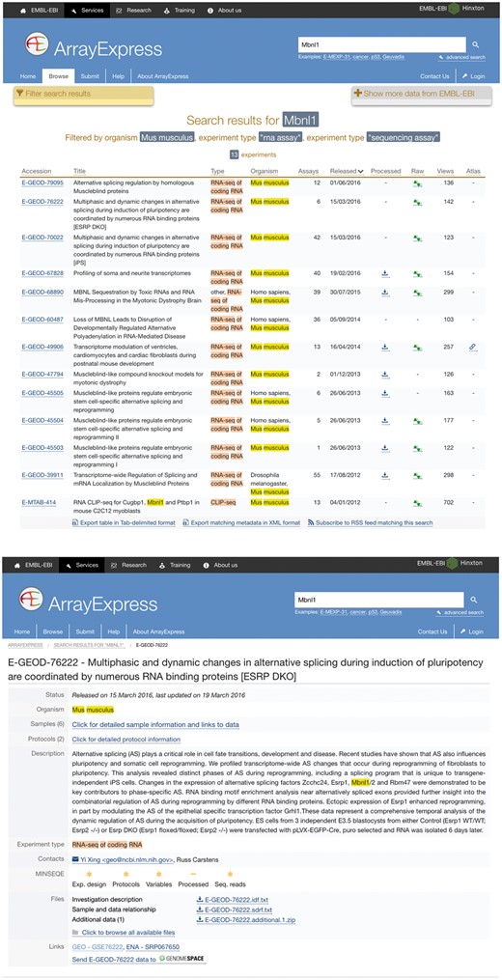Click the GenomeSpace logo

click(x=181, y=958)
